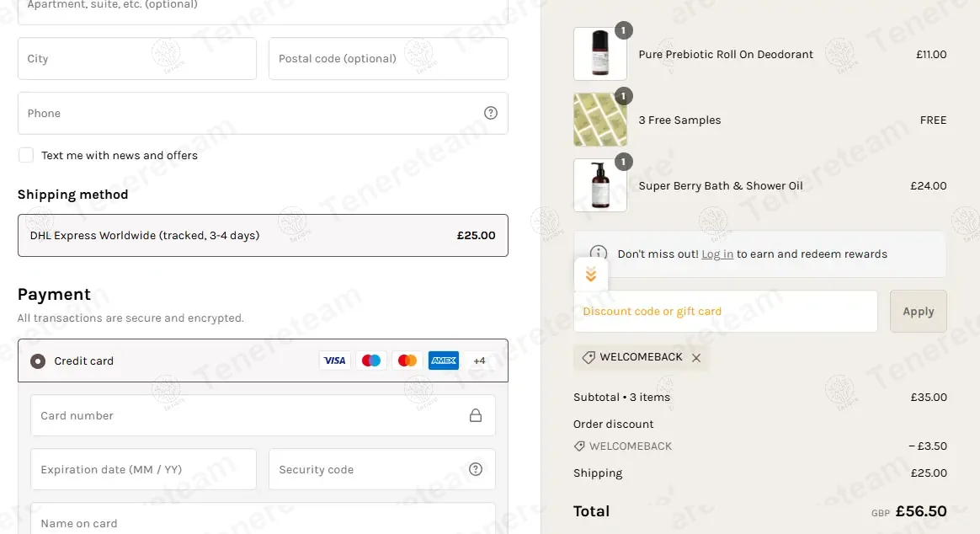Click the card number padlock icon
The width and height of the screenshot is (980, 534).
(x=476, y=415)
